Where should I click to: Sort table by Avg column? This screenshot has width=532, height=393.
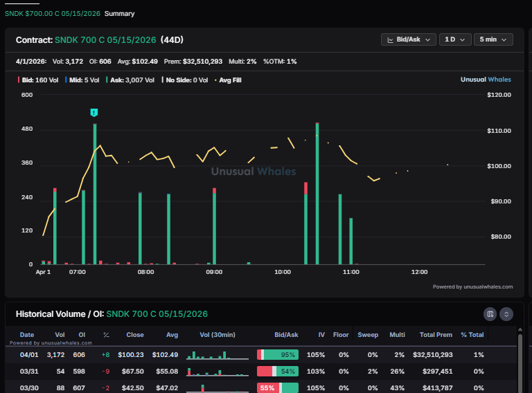(172, 335)
